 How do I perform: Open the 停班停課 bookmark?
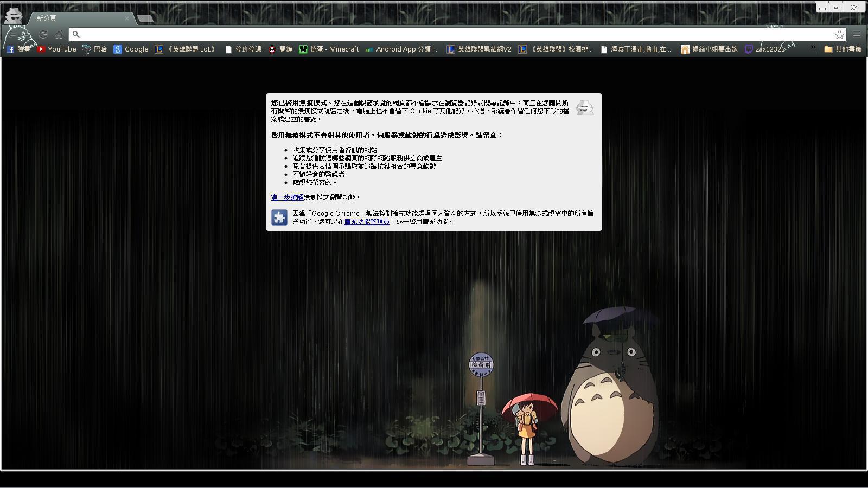click(243, 49)
